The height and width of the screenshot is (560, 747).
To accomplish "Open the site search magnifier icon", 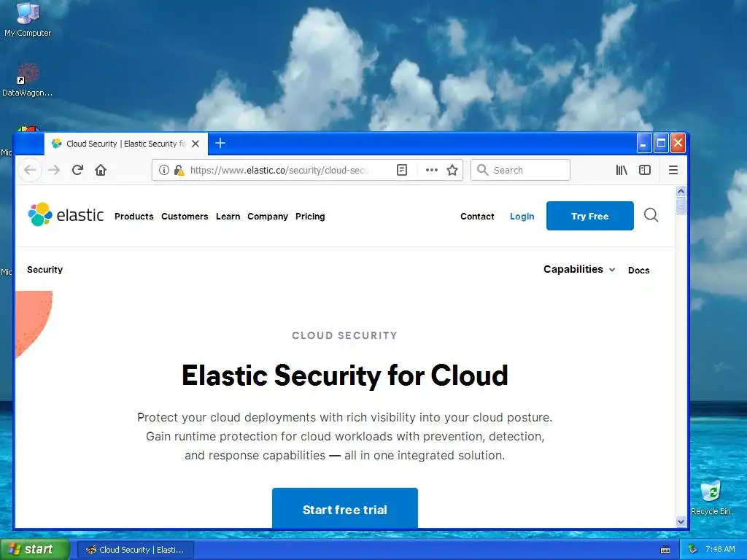I will (x=651, y=215).
